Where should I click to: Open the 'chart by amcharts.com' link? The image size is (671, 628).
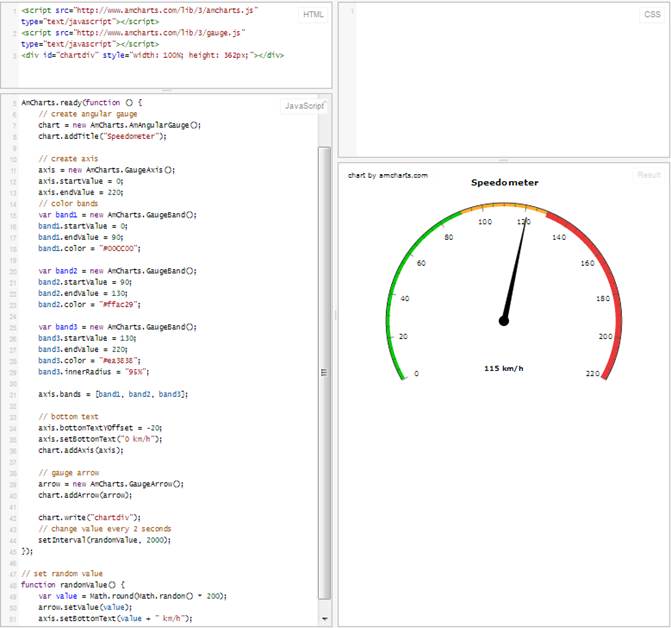388,175
